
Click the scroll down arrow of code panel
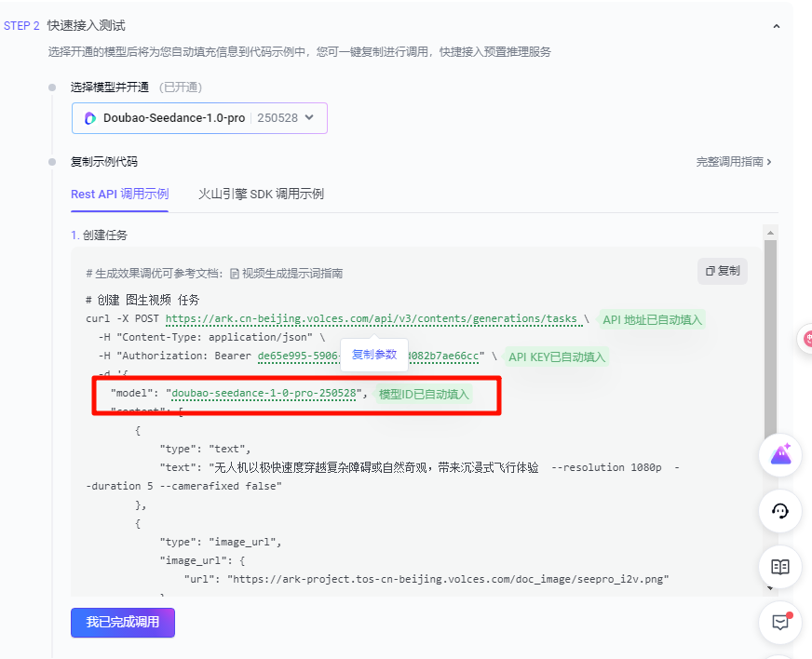(x=770, y=588)
